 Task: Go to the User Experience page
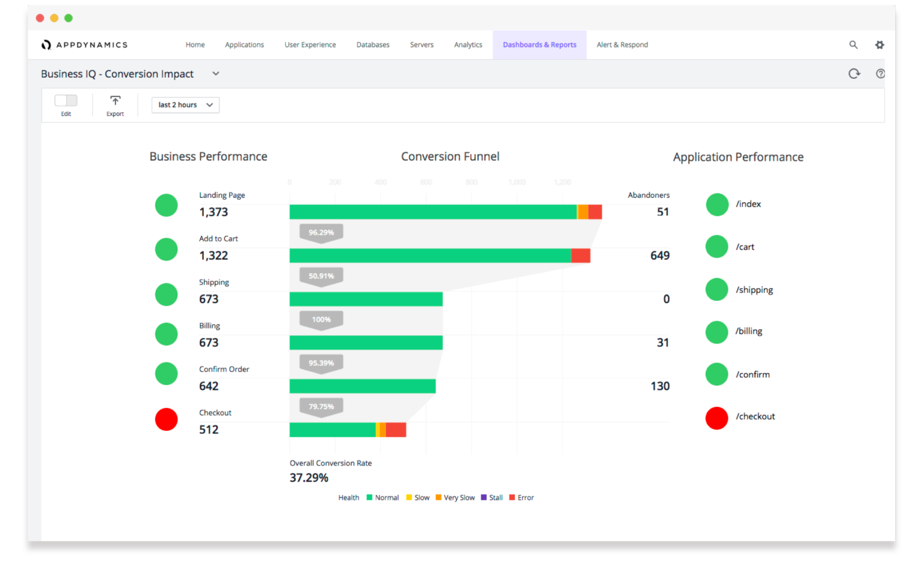coord(310,45)
